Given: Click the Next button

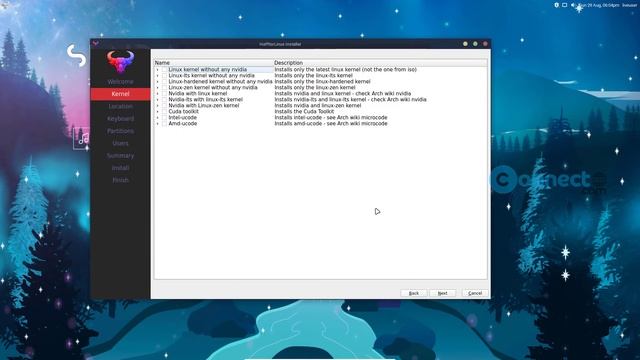Looking at the screenshot, I should [x=442, y=293].
